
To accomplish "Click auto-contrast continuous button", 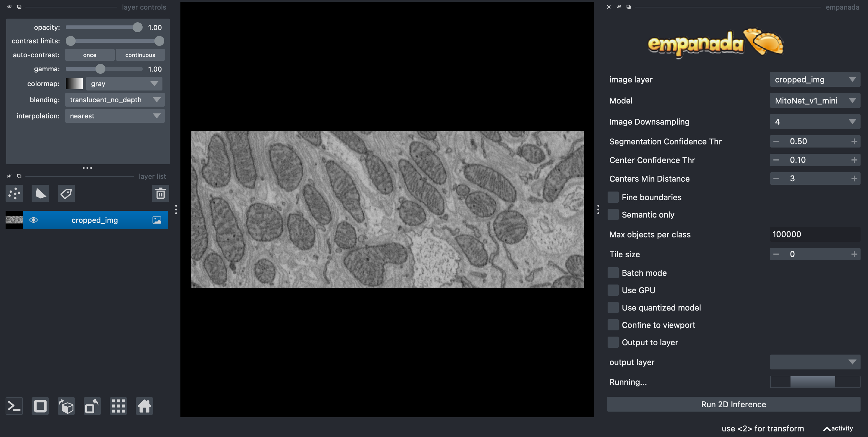I will (140, 55).
